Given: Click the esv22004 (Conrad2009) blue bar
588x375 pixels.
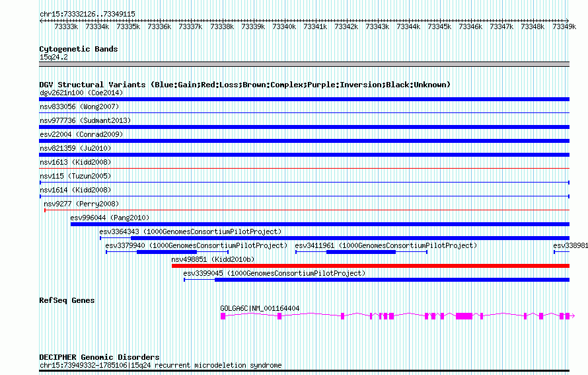Looking at the screenshot, I should (x=304, y=141).
